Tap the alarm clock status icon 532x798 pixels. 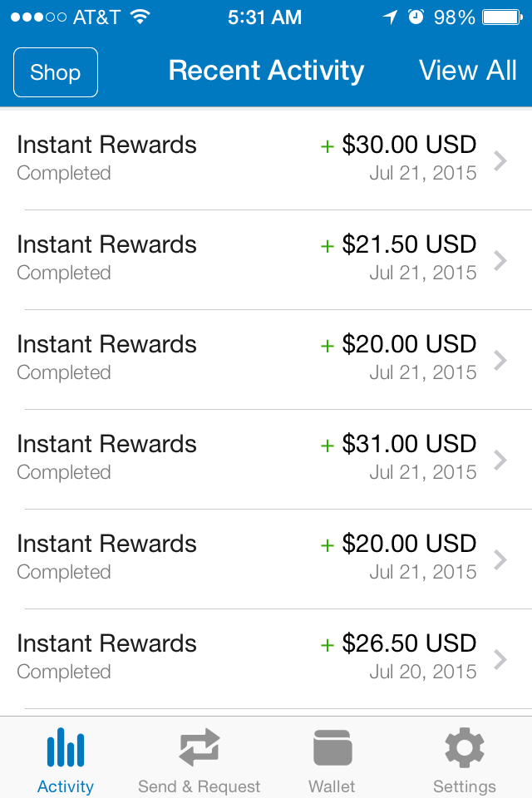point(416,17)
